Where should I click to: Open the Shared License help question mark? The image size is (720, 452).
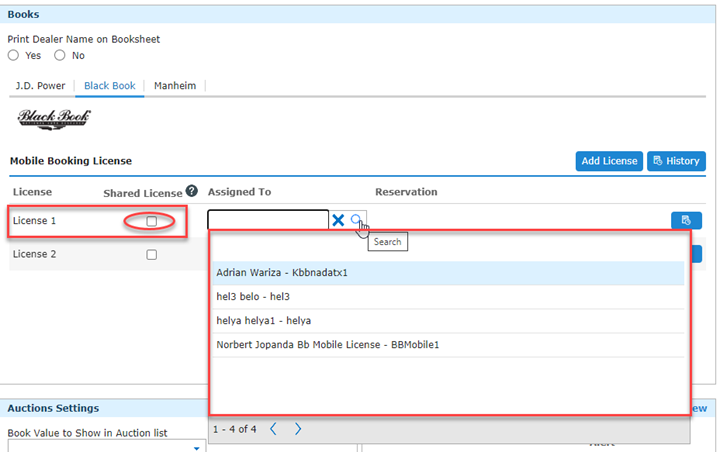[x=191, y=191]
